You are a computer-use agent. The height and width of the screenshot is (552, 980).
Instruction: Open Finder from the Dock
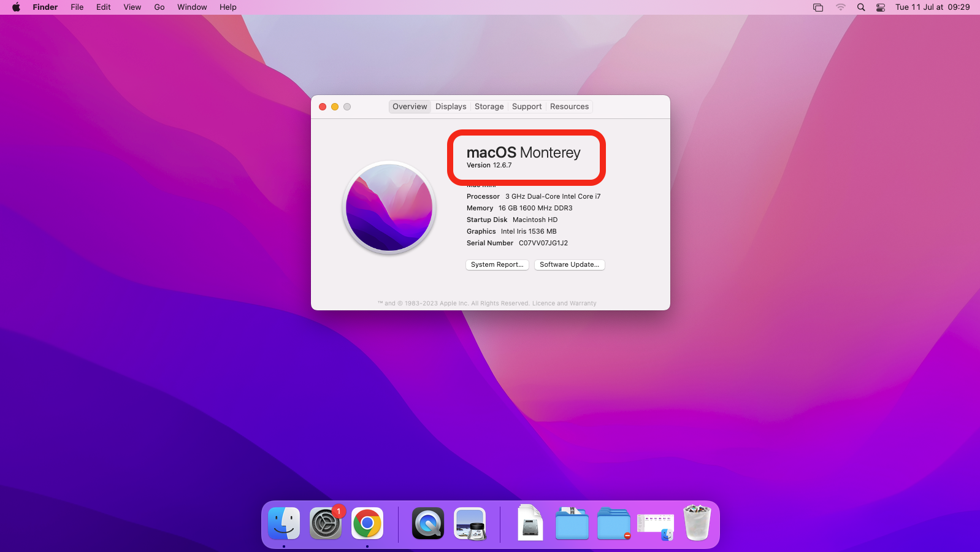point(284,523)
